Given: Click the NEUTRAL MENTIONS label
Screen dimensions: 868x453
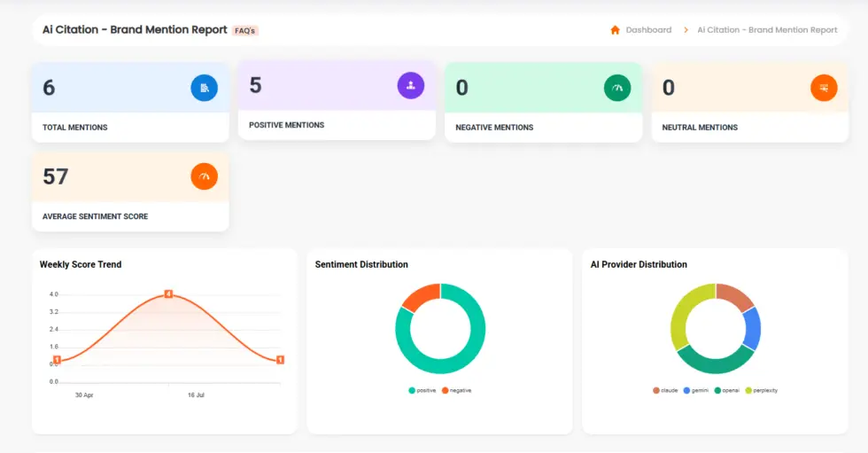Looking at the screenshot, I should 700,128.
